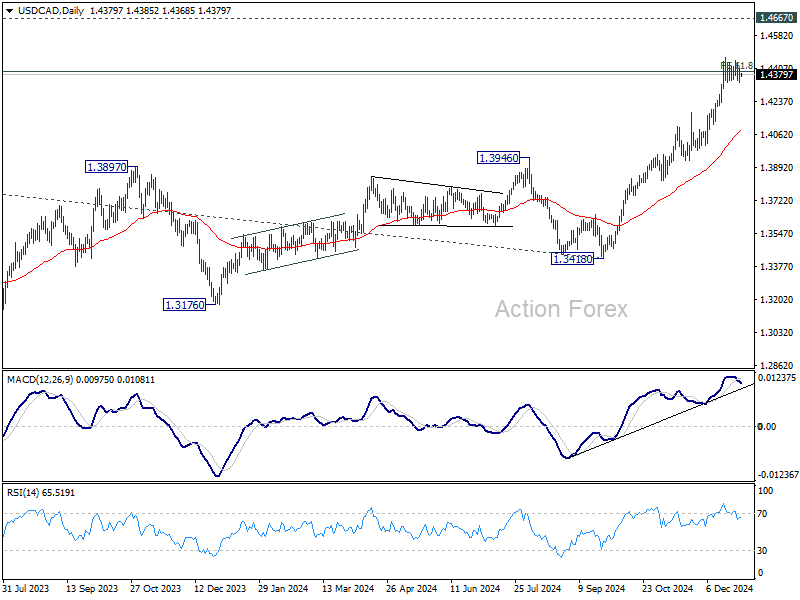Viewport: 800px width, 600px height.
Task: Click the MACD value 0.009750
Action: click(x=95, y=380)
